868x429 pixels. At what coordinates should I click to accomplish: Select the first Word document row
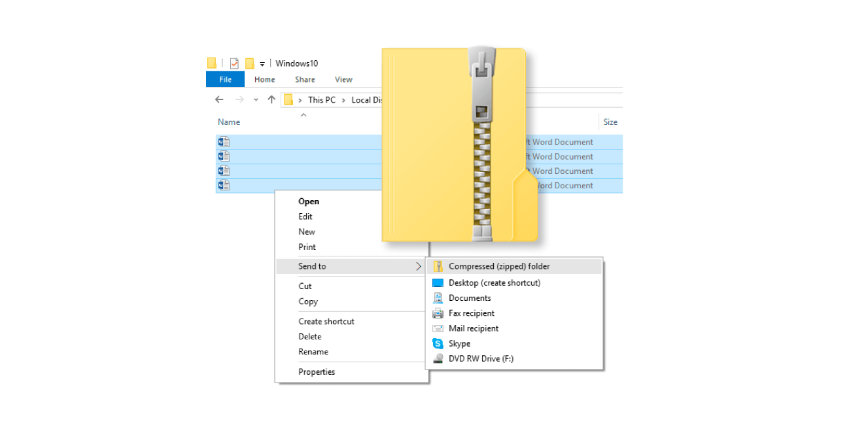click(x=294, y=142)
